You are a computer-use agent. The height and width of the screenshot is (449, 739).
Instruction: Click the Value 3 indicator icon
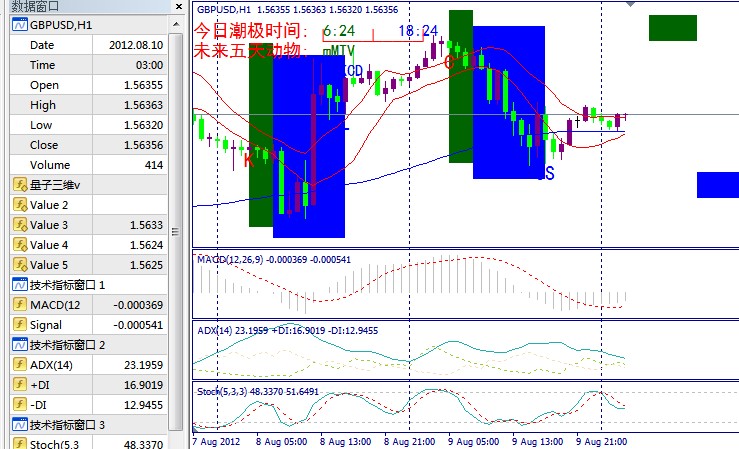point(20,225)
